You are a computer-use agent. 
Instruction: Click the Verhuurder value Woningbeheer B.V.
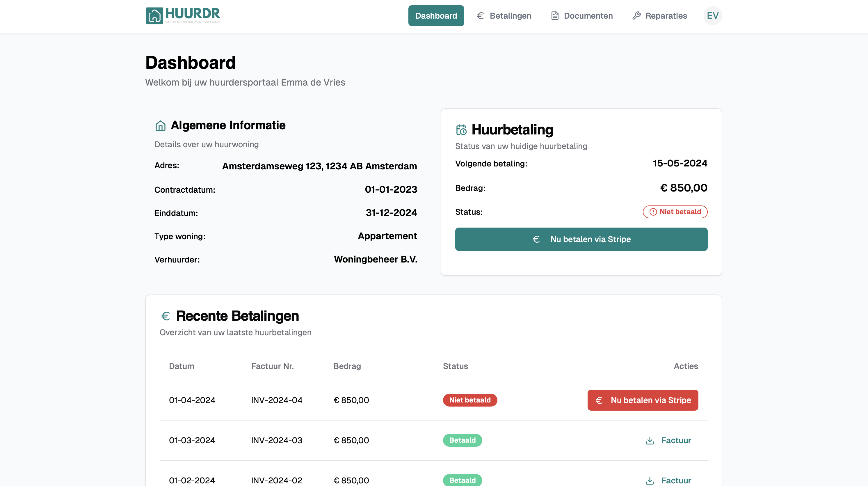pyautogui.click(x=376, y=259)
